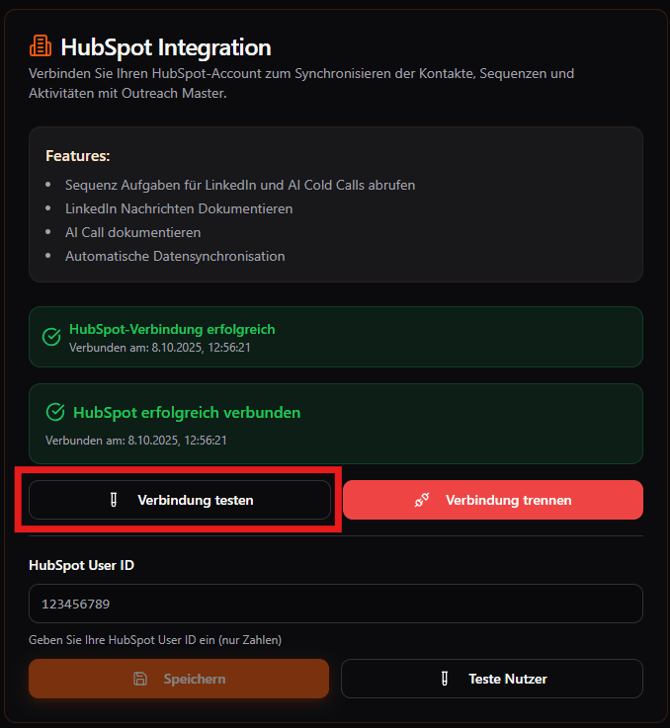Click the floppy disk icon in Speichern
The height and width of the screenshot is (728, 670).
pos(141,679)
